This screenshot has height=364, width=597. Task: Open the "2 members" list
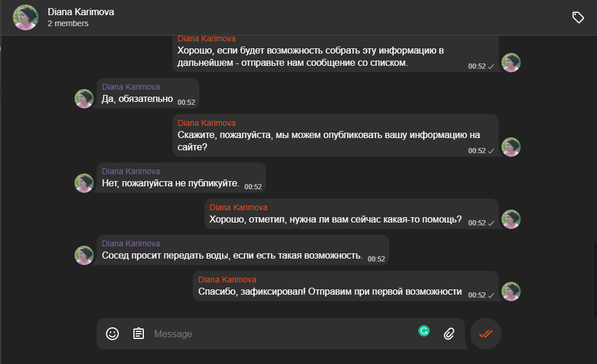click(68, 24)
